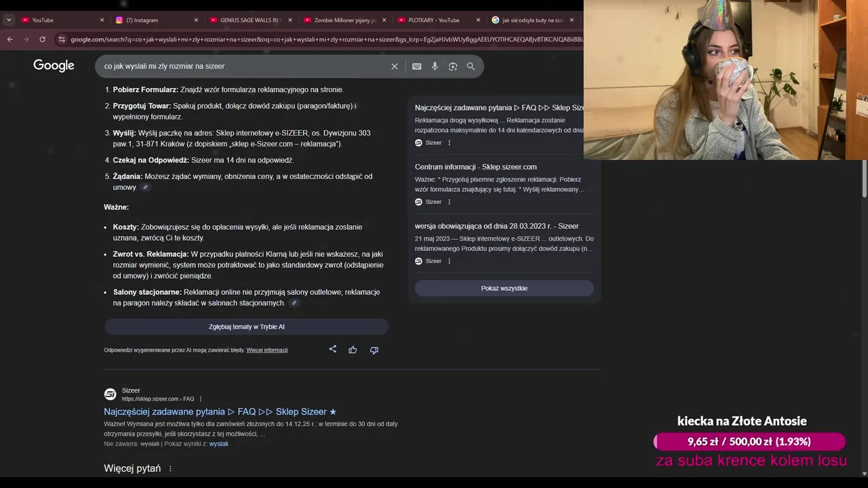Close the YouTube tab
Viewport: 868px width, 488px height.
click(102, 20)
